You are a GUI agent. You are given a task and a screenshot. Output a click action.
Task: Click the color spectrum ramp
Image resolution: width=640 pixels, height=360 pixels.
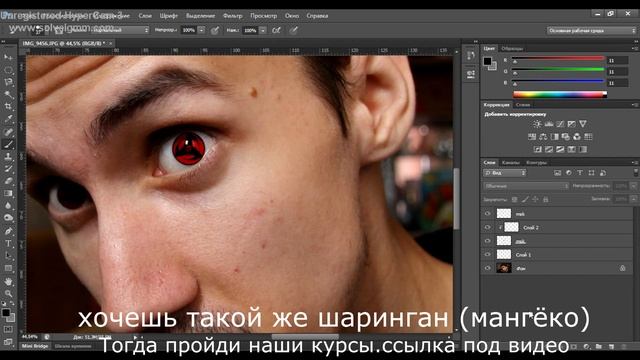(x=560, y=94)
